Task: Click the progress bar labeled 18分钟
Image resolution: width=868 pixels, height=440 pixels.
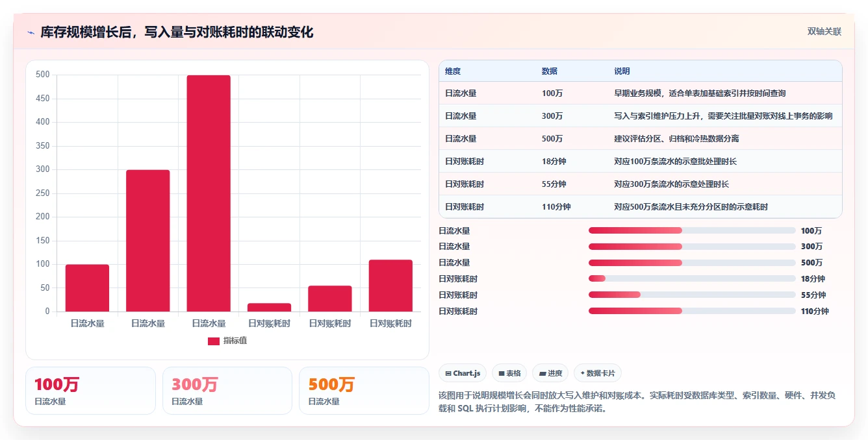Action: [692, 279]
